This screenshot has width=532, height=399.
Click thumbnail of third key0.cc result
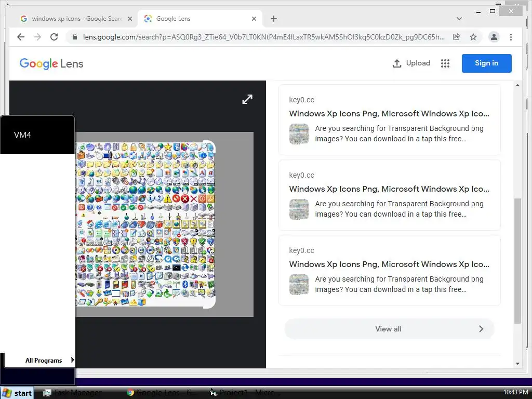(299, 284)
